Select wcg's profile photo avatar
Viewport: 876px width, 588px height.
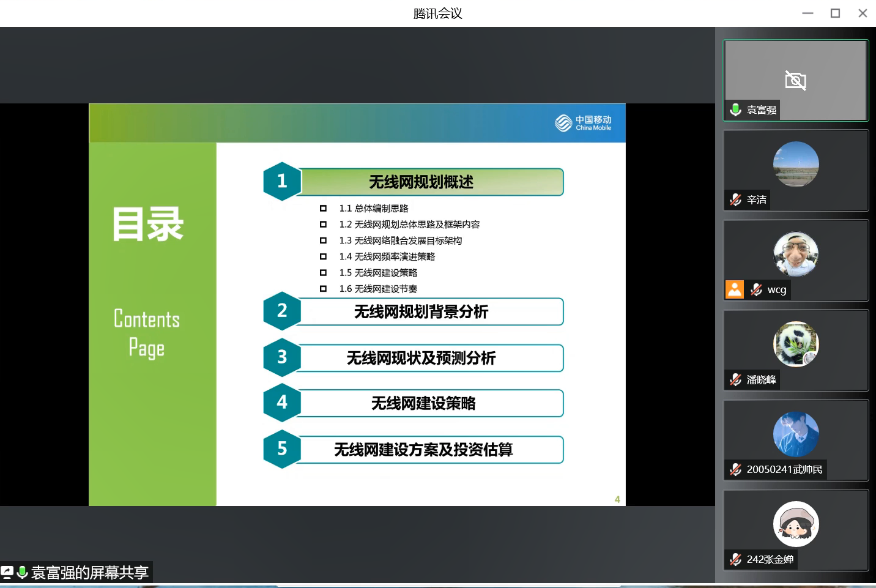click(x=795, y=254)
